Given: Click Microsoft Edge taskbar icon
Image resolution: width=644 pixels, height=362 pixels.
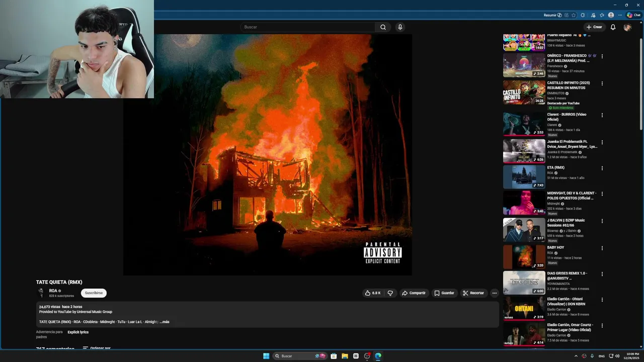Looking at the screenshot, I should tap(378, 356).
